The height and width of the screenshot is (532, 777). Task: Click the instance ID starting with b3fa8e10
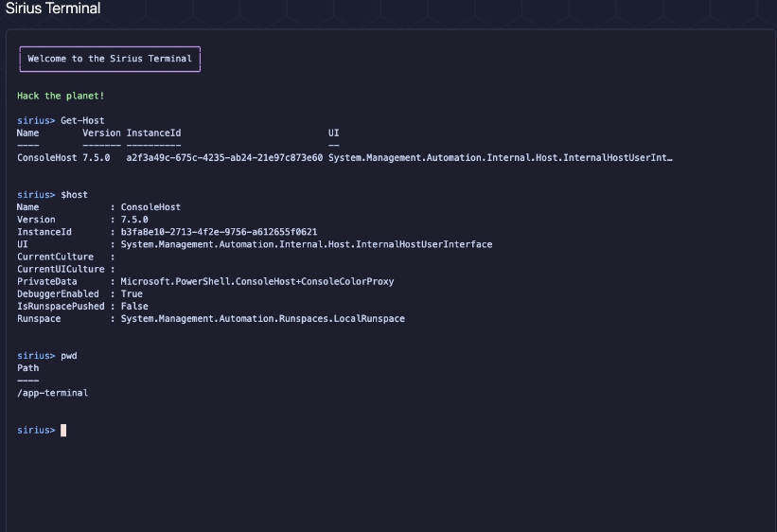pyautogui.click(x=219, y=231)
